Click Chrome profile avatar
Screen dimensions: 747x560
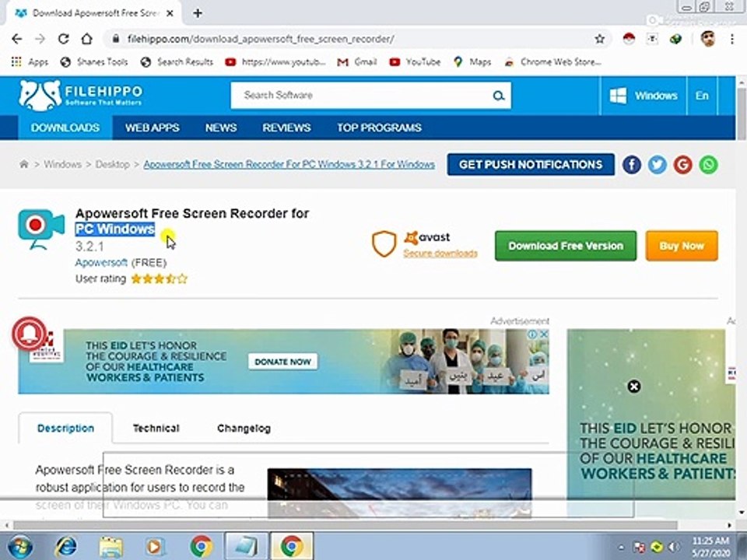point(708,39)
